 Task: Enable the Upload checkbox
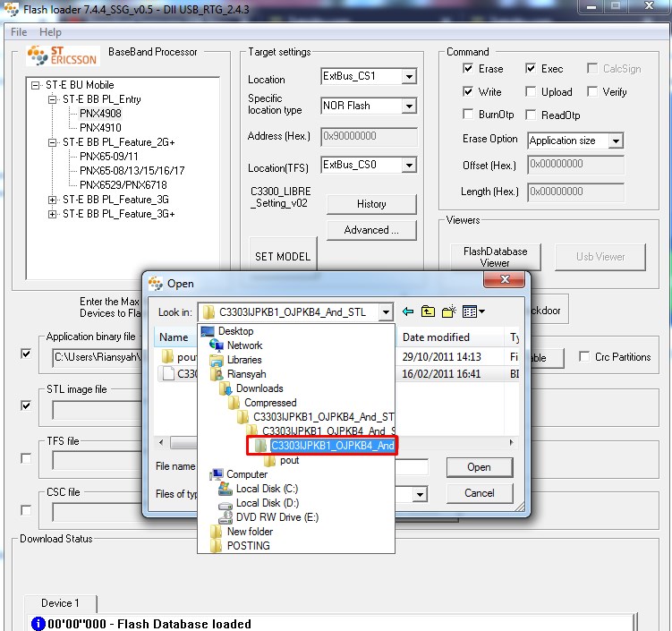[x=531, y=91]
